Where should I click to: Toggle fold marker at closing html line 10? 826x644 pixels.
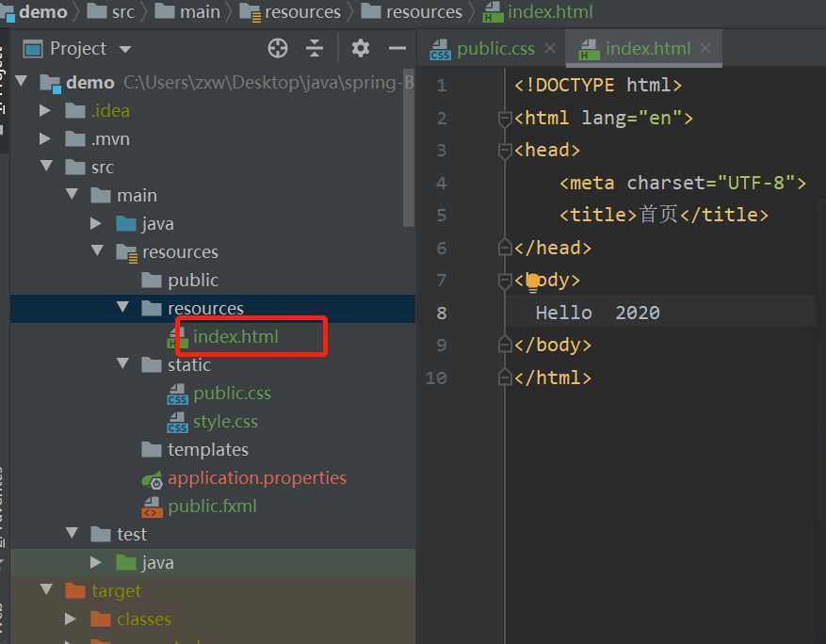505,378
